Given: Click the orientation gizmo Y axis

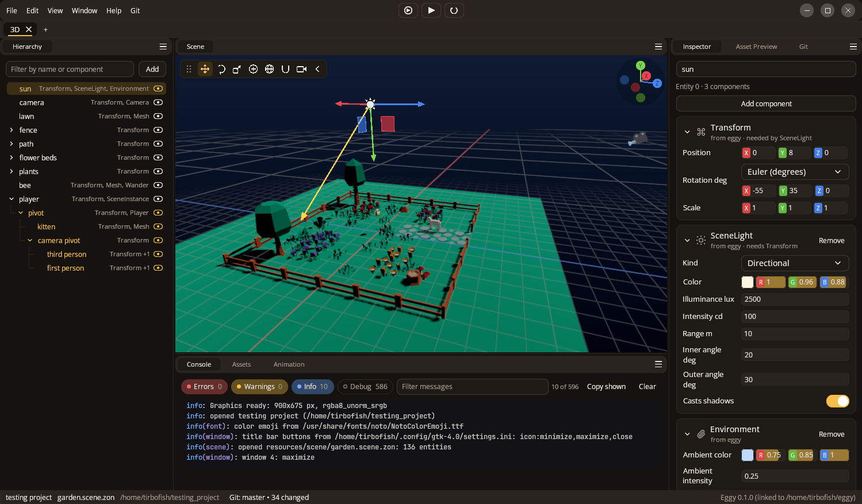Looking at the screenshot, I should (641, 66).
